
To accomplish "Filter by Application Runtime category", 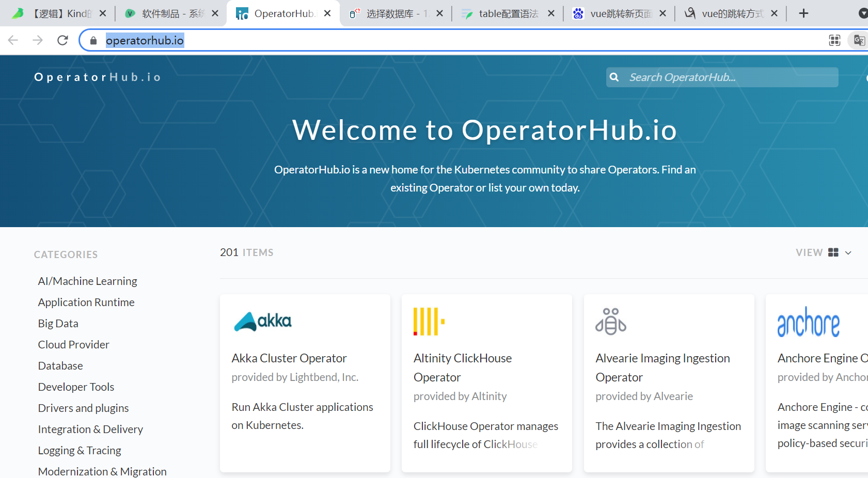I will click(x=86, y=302).
